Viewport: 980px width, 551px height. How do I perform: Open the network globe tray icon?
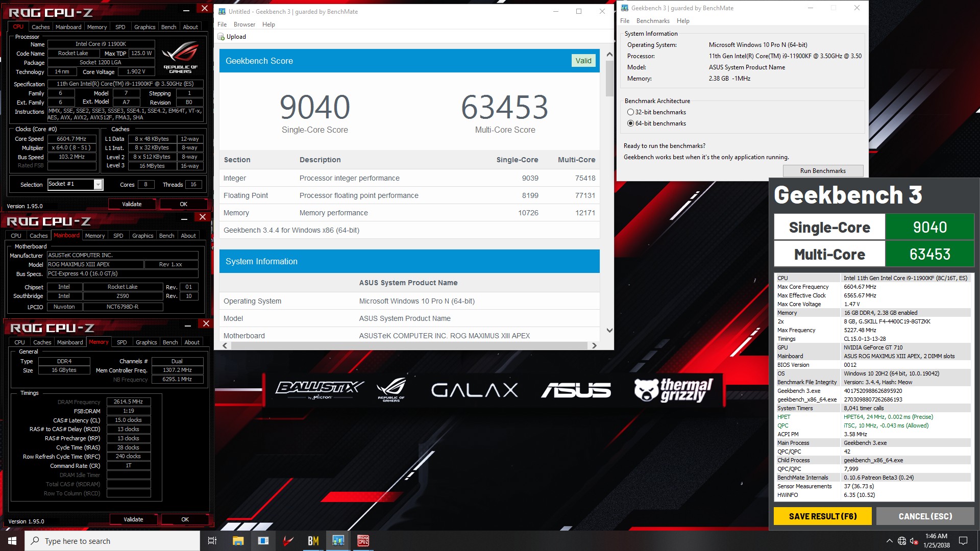click(902, 541)
